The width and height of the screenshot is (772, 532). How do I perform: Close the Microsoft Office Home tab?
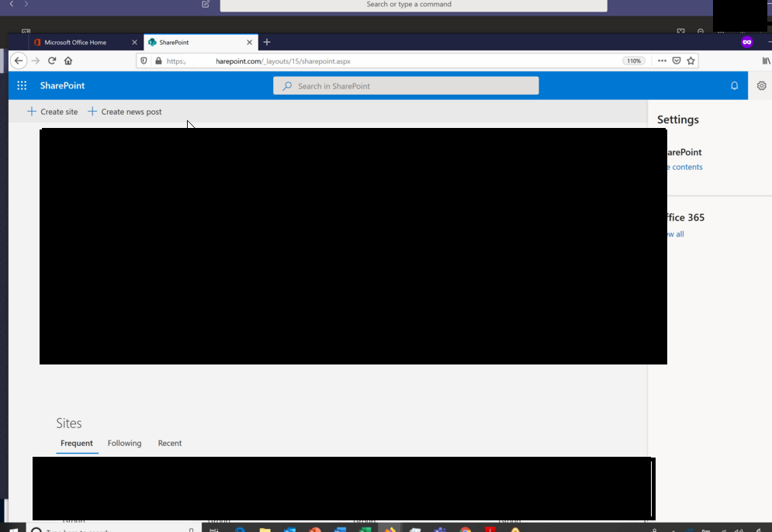pyautogui.click(x=134, y=43)
